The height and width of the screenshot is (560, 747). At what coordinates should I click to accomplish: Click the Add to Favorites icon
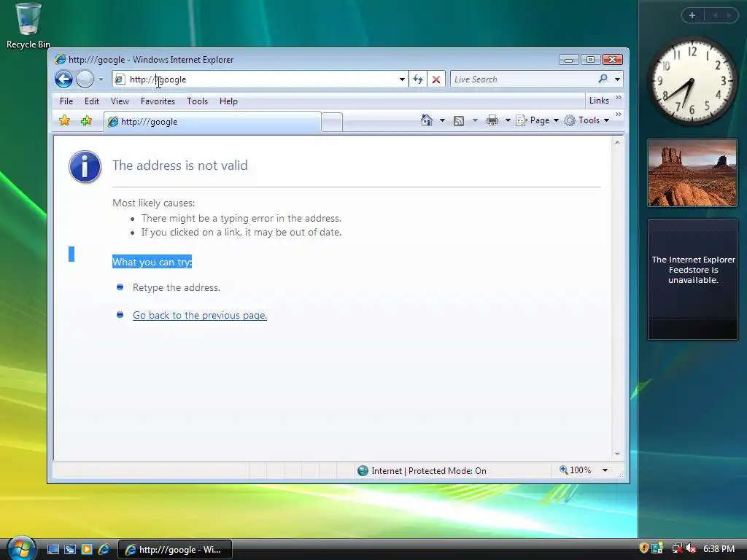point(86,120)
